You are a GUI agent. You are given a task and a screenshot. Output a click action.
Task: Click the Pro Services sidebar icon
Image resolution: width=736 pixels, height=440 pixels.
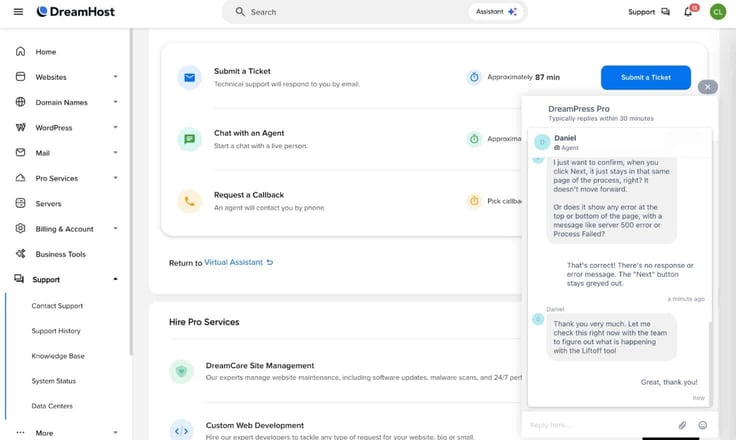point(20,178)
